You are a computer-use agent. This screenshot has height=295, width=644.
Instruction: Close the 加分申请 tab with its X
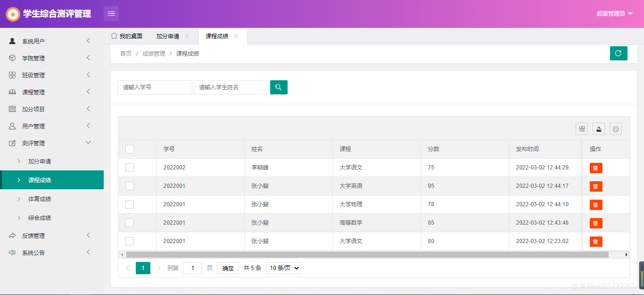(x=187, y=36)
